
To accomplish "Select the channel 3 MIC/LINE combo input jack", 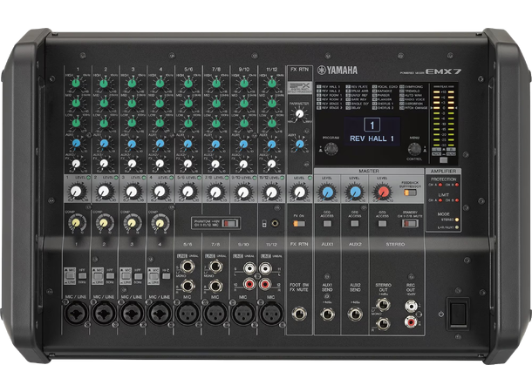I will (x=132, y=314).
